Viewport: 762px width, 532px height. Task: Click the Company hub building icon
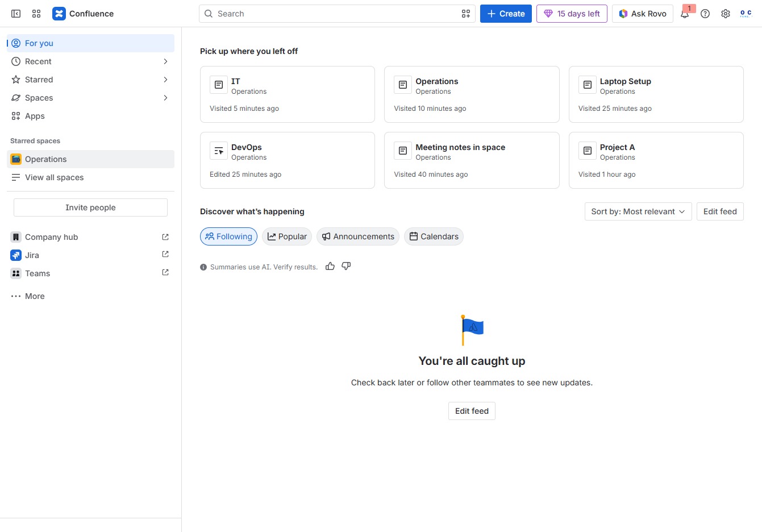tap(16, 237)
